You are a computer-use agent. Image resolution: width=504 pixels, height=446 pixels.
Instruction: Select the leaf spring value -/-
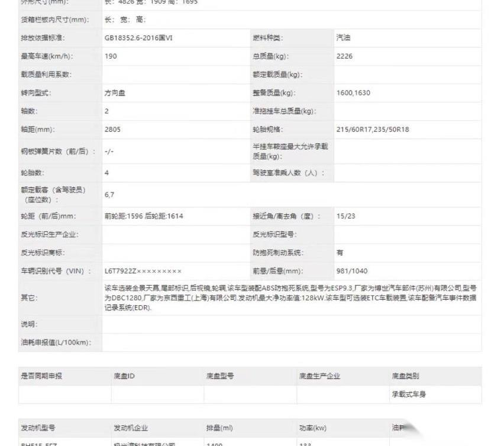point(109,151)
